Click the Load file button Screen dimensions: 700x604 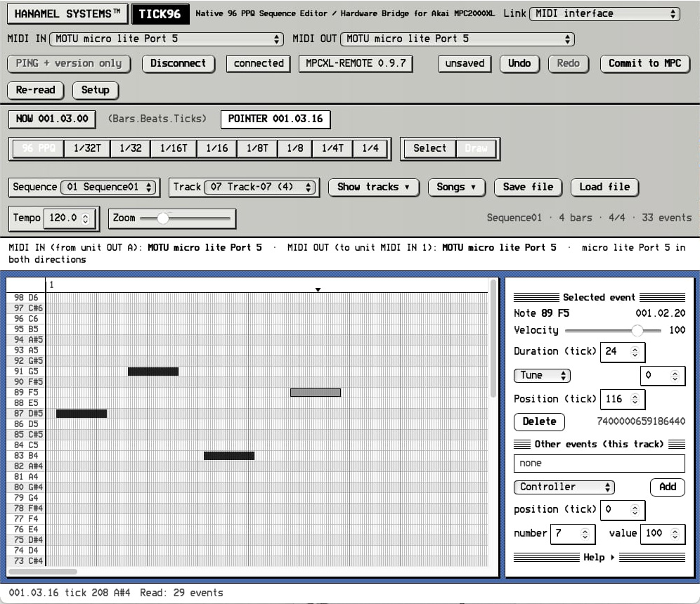pyautogui.click(x=604, y=188)
